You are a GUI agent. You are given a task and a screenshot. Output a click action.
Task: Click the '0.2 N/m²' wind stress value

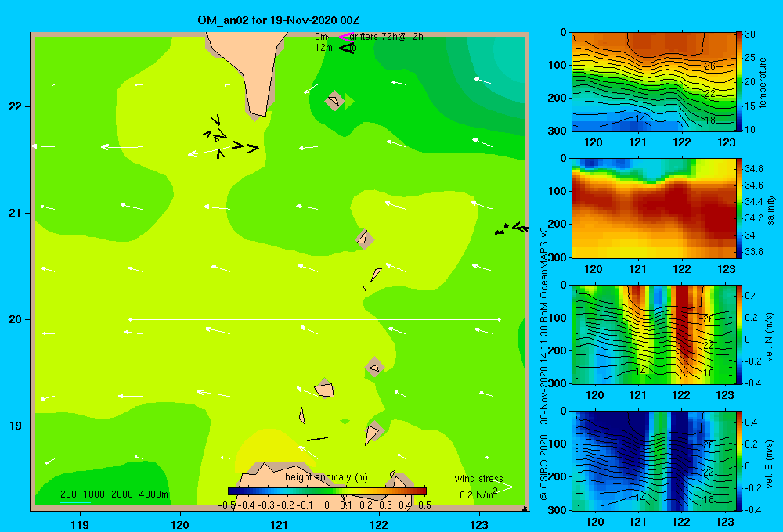tap(478, 494)
